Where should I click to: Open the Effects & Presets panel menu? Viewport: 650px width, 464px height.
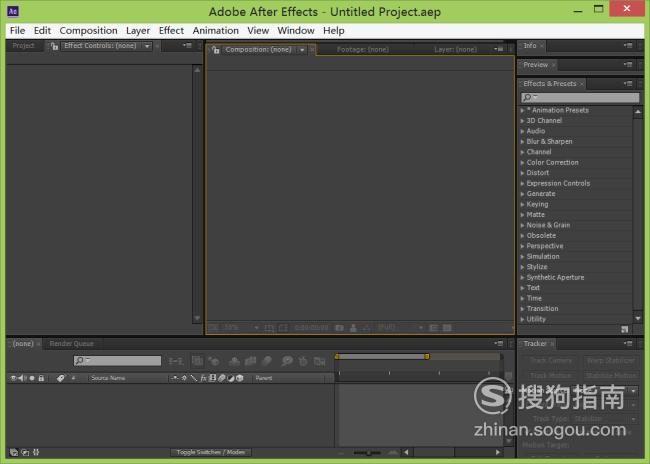tap(628, 84)
